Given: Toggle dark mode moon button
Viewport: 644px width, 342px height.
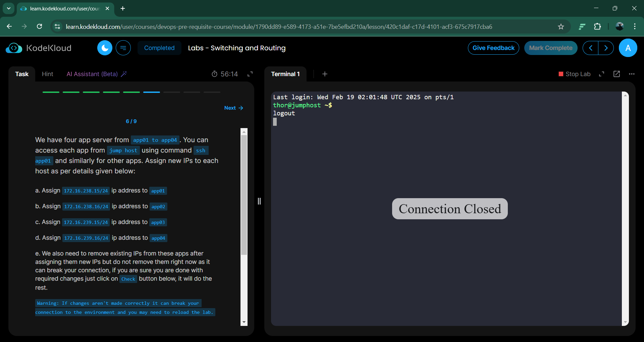Looking at the screenshot, I should (105, 48).
